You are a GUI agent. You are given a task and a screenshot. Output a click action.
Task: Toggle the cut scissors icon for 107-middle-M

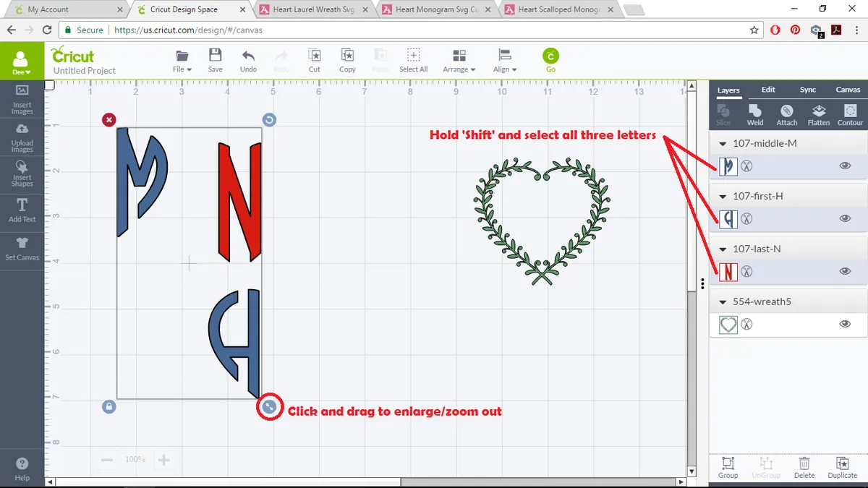pyautogui.click(x=747, y=166)
